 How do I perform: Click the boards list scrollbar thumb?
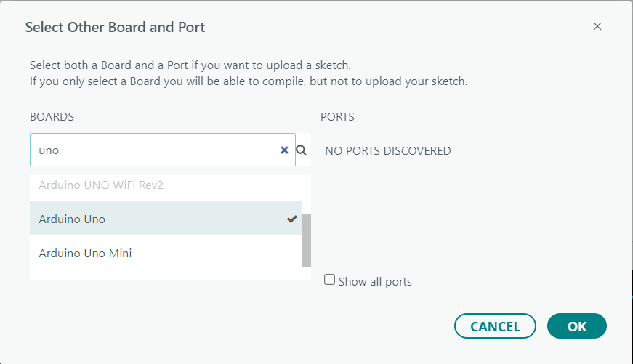(x=306, y=240)
